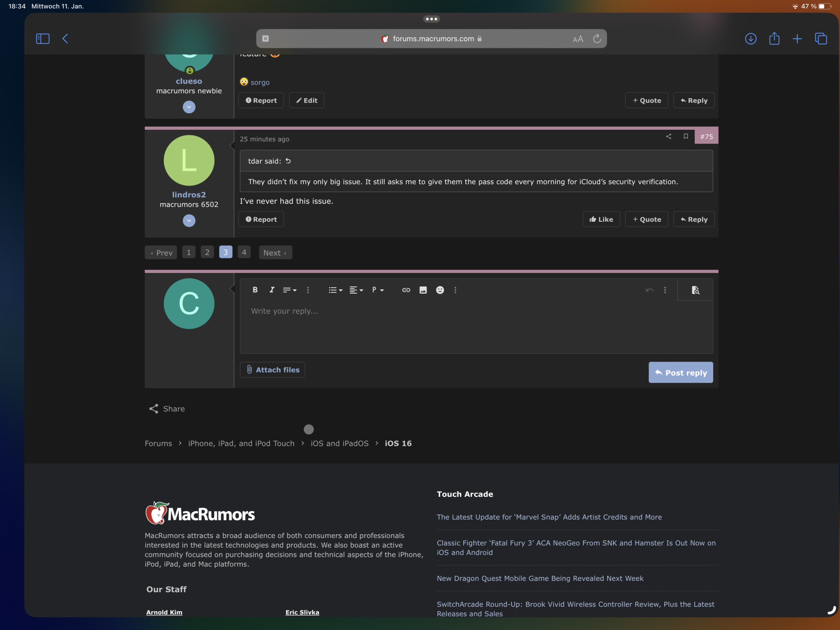Edit clueso's post
Image resolution: width=840 pixels, height=630 pixels.
click(x=307, y=100)
